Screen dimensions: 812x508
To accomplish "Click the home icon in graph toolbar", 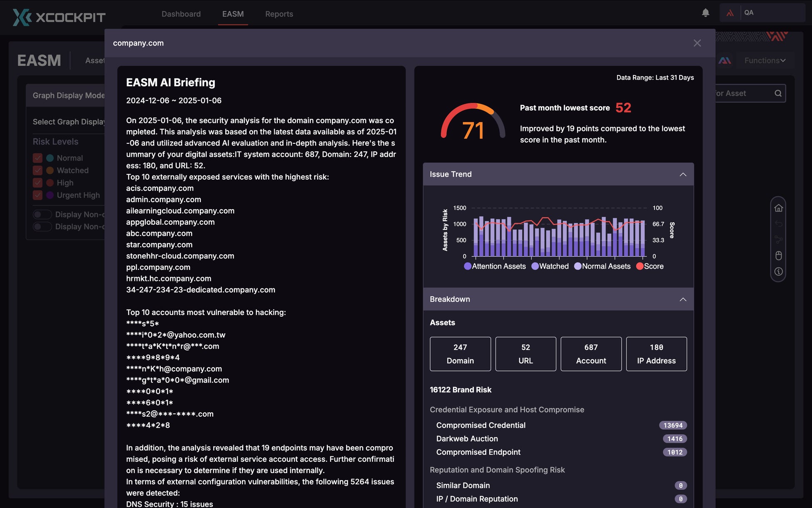I will pos(778,208).
